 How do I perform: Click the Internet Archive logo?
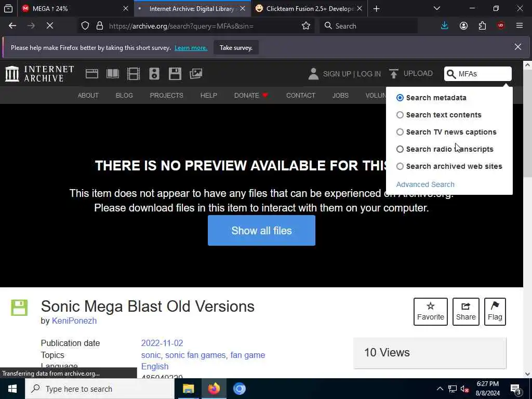click(39, 74)
